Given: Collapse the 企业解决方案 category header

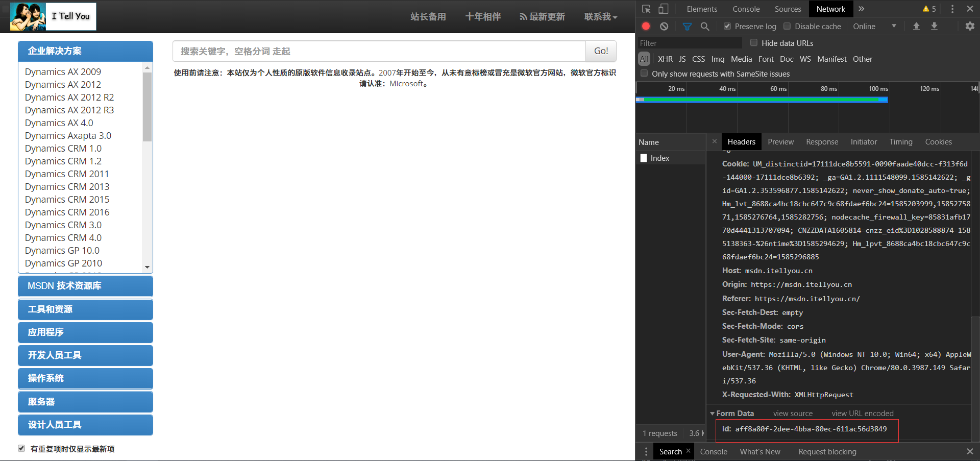Looking at the screenshot, I should tap(85, 51).
